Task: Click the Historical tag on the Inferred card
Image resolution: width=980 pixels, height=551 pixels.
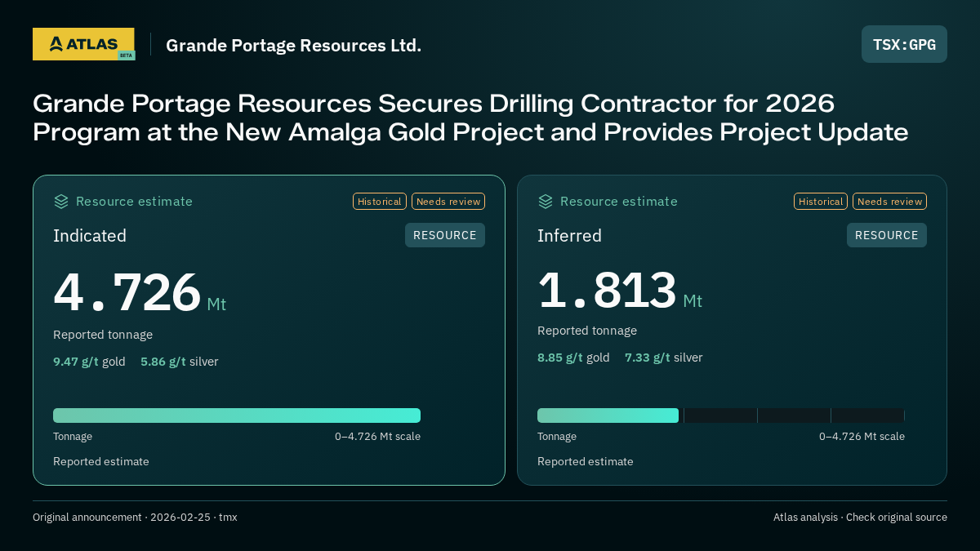Action: coord(821,202)
